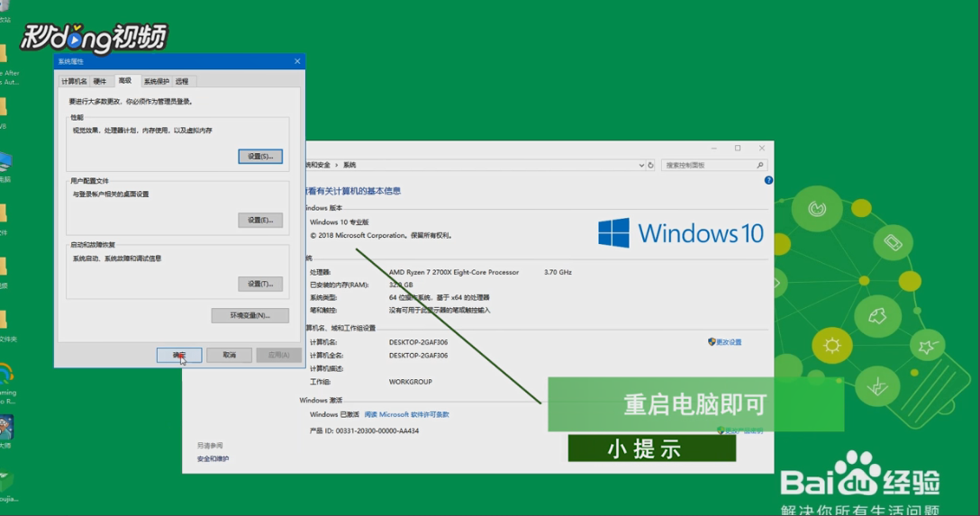Refresh the control panel address bar
Viewport: 980px width, 516px height.
pyautogui.click(x=650, y=165)
